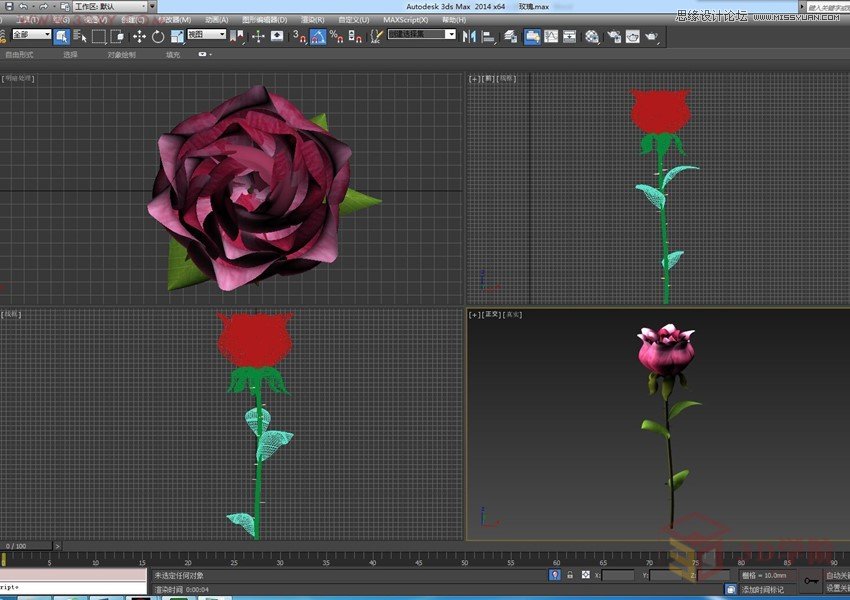Viewport: 850px width, 600px height.
Task: Open Curve Editor icon
Action: (551, 37)
